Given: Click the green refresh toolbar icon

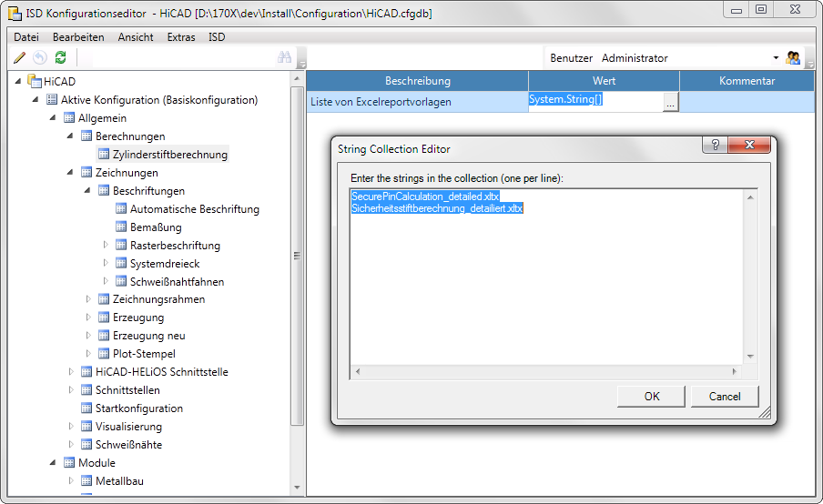Looking at the screenshot, I should pos(60,57).
